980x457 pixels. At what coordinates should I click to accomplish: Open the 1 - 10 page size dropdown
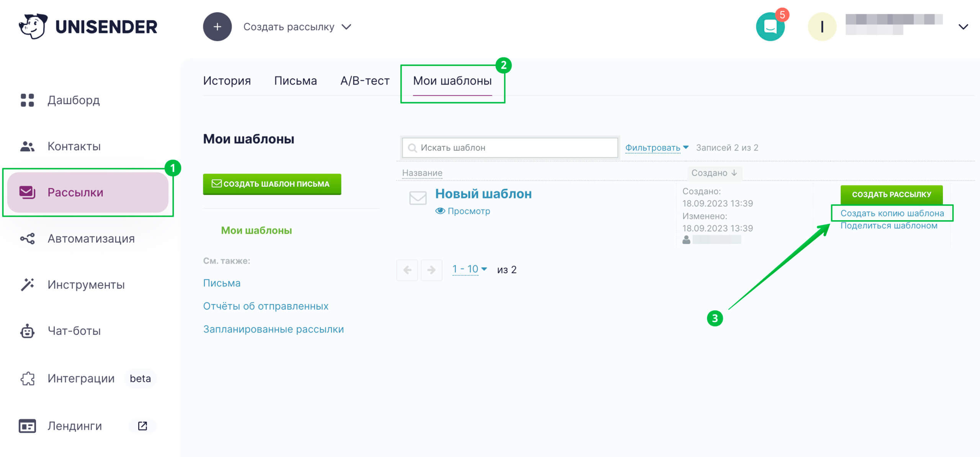[x=469, y=269]
